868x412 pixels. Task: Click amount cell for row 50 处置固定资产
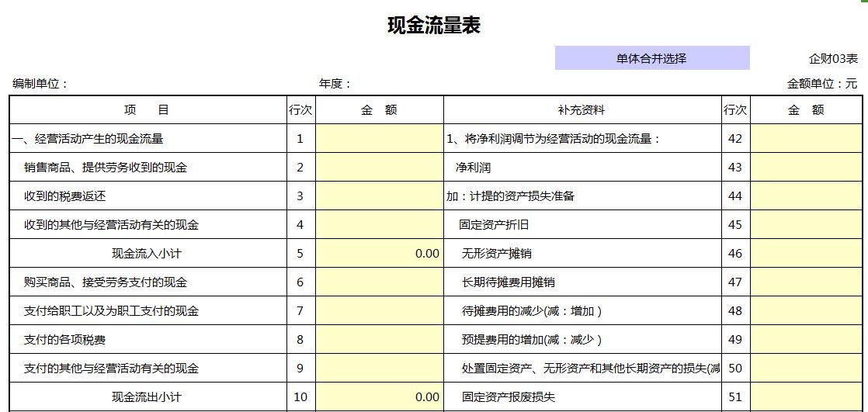tap(806, 369)
